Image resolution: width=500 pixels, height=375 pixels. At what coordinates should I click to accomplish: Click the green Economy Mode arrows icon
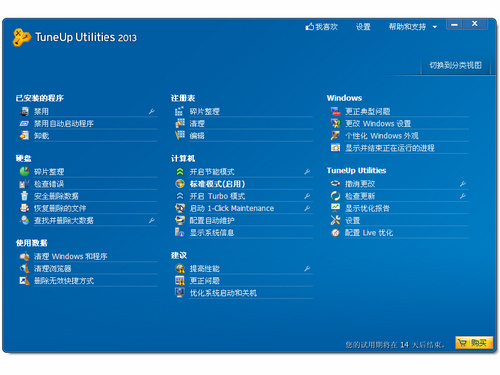click(180, 172)
